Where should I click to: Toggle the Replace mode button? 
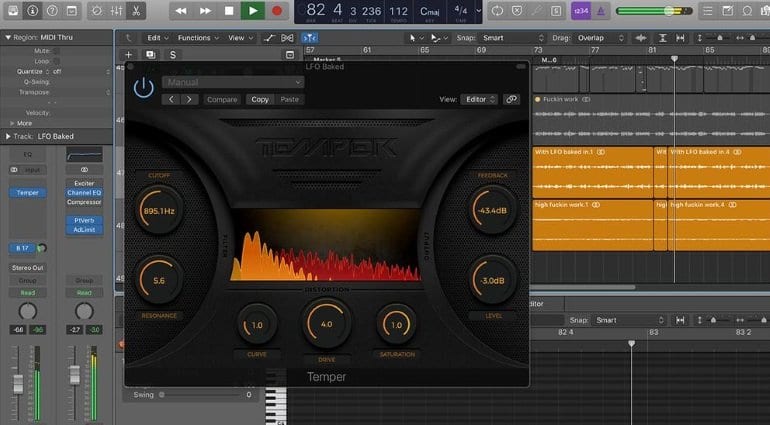(x=517, y=11)
